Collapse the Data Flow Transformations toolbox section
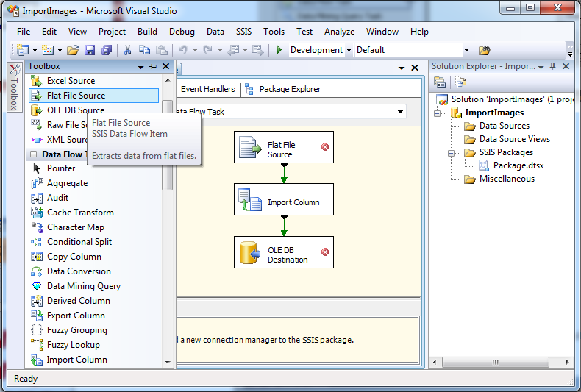The image size is (581, 392). pos(34,154)
